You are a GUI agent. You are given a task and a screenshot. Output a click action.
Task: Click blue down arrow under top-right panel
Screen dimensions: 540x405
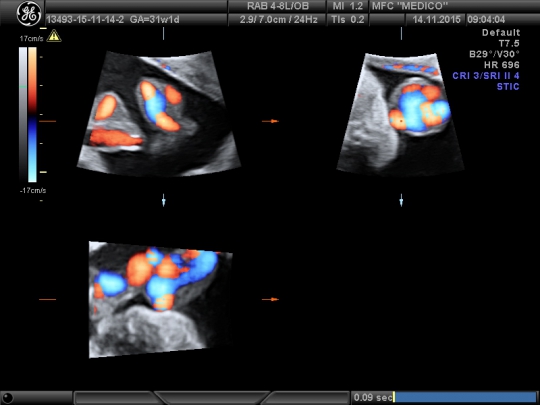pos(401,200)
